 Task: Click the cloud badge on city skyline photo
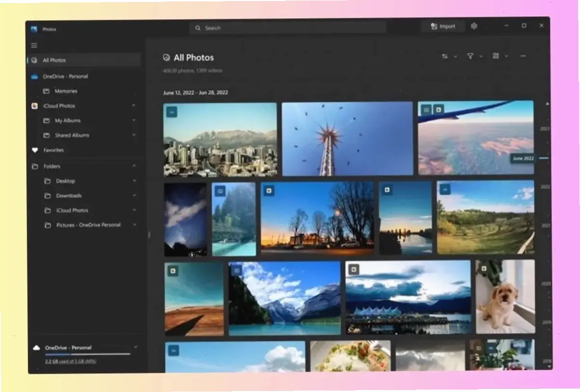[172, 112]
